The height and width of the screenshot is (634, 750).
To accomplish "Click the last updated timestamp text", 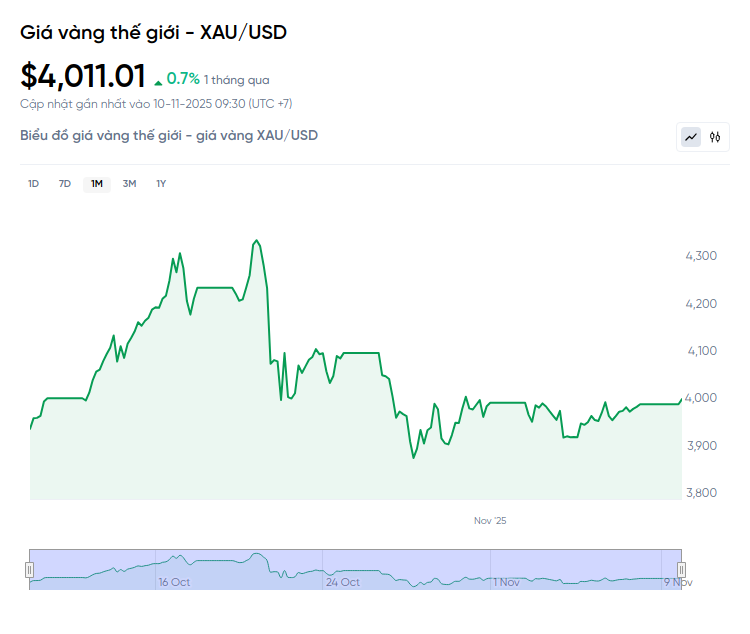I will (156, 103).
